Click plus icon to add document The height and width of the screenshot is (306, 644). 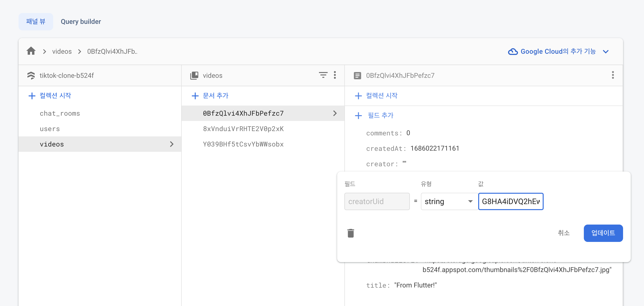195,96
